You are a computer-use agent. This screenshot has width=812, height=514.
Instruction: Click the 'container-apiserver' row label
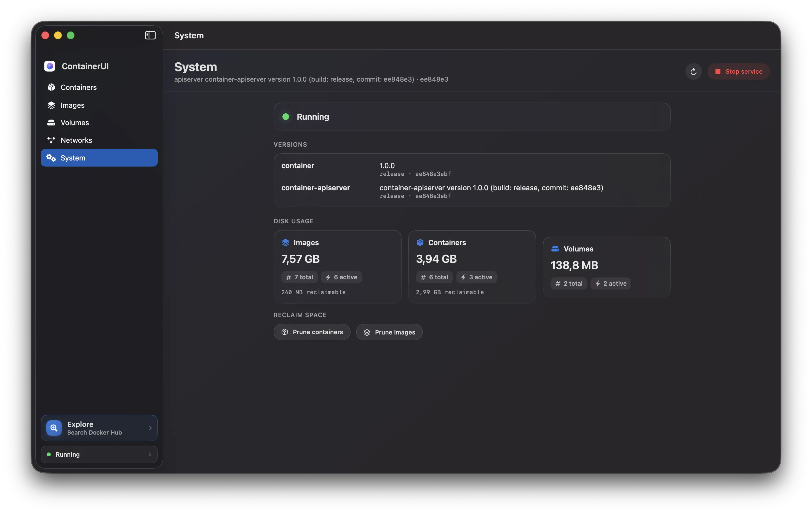(x=315, y=188)
